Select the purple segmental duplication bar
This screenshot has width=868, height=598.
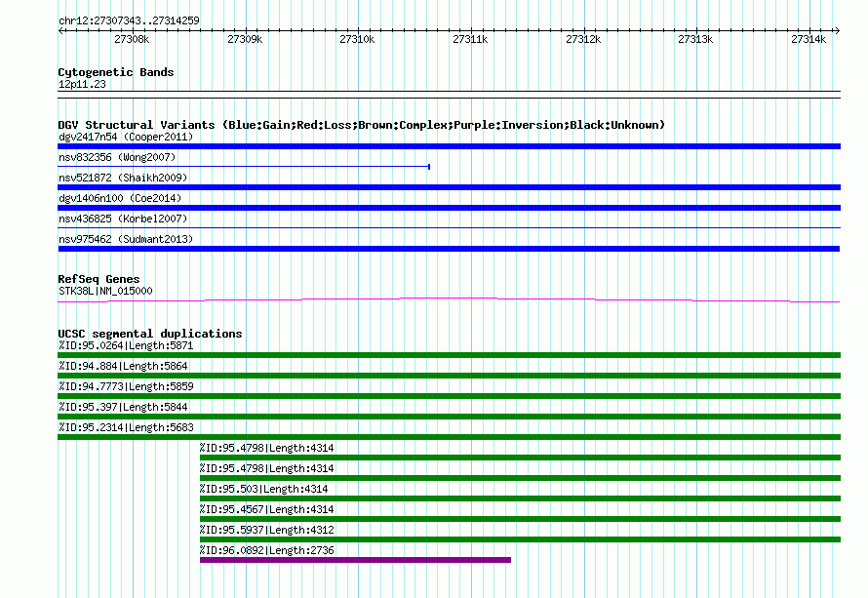click(355, 560)
